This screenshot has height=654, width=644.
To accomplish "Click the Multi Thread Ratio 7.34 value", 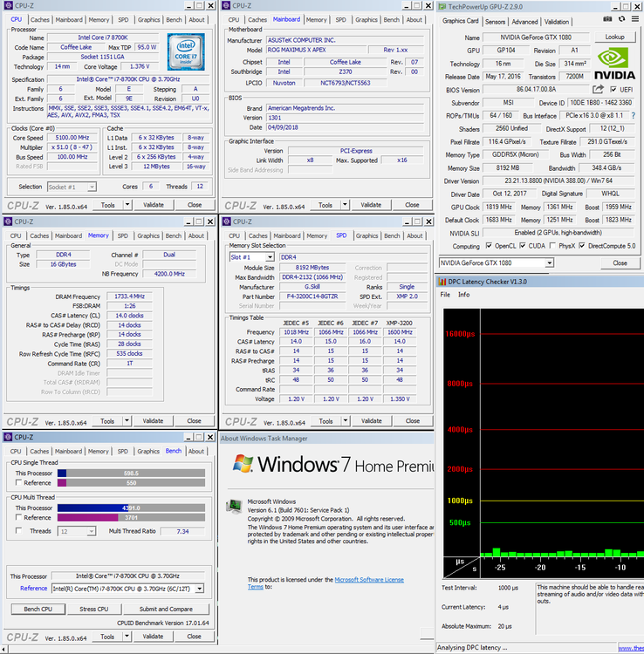I will click(x=182, y=531).
